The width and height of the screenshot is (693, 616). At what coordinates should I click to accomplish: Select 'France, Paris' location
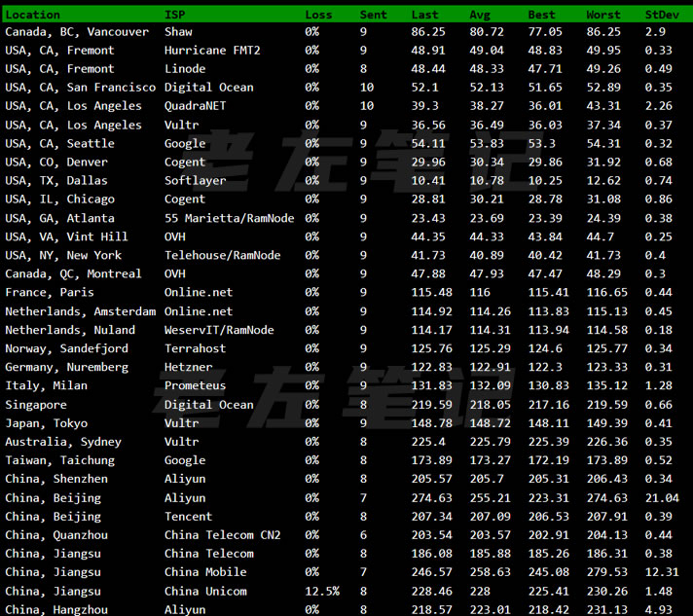[50, 293]
